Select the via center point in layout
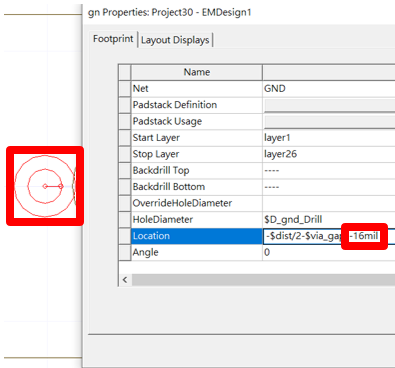This screenshot has width=395, height=368. coord(45,186)
